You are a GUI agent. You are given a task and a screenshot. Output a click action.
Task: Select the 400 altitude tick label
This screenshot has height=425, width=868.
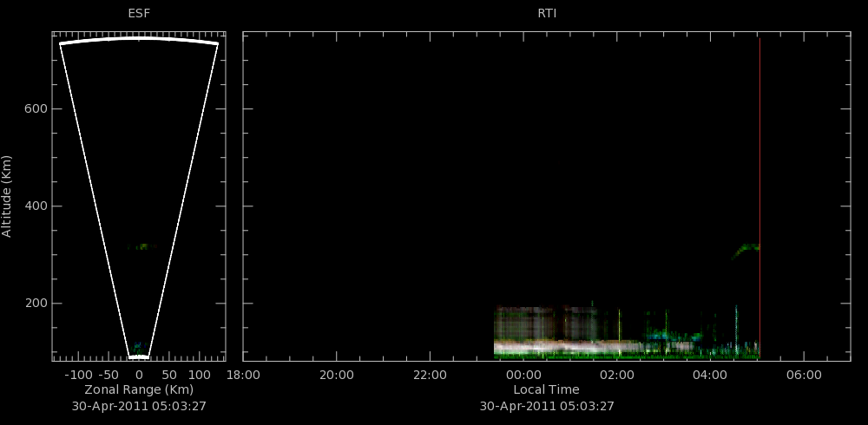(x=36, y=206)
